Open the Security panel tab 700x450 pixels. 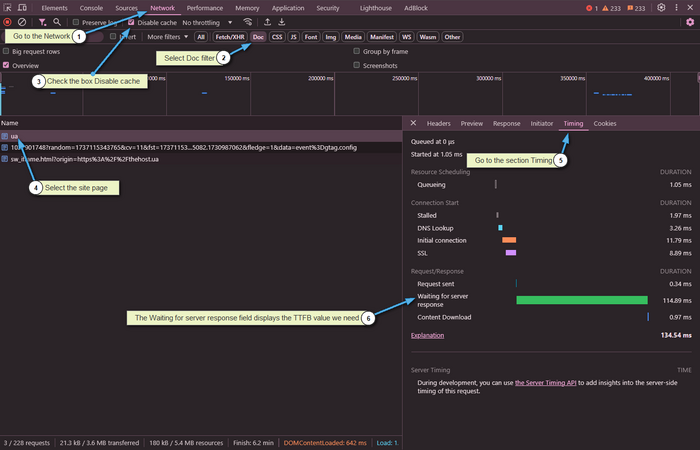pyautogui.click(x=328, y=8)
